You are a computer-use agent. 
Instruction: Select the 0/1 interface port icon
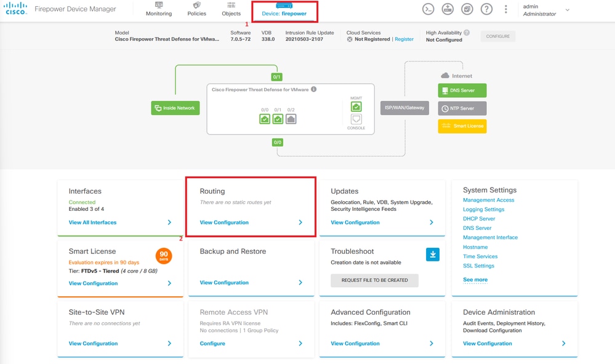[x=278, y=119]
